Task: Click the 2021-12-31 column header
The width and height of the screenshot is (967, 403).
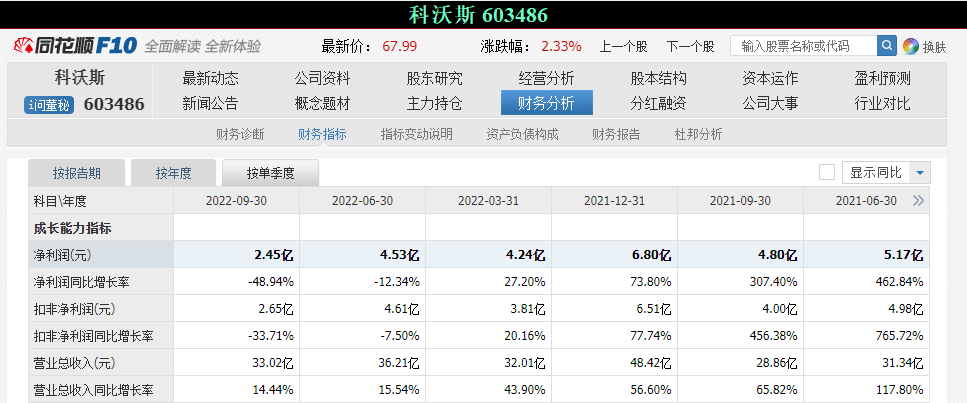Action: [614, 201]
